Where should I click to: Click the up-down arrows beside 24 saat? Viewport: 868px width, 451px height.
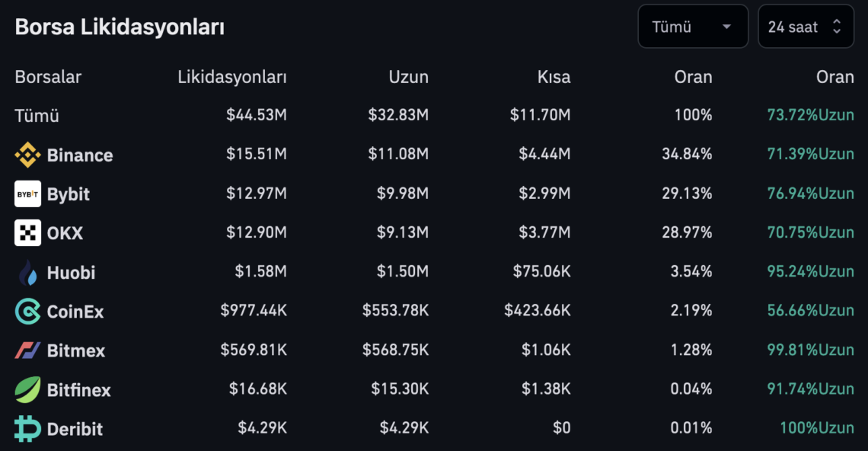coord(837,27)
